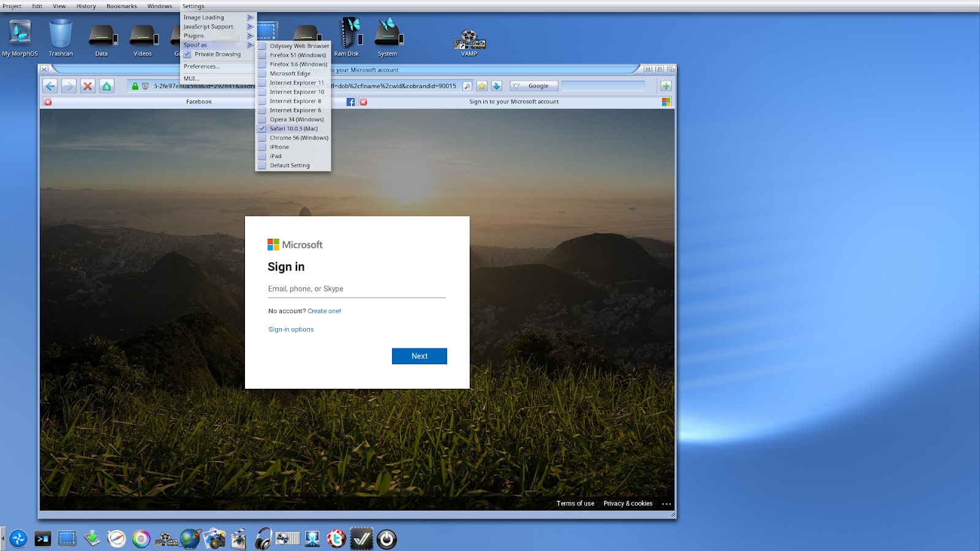Click the search box next to Google
The width and height of the screenshot is (980, 551).
click(x=603, y=86)
